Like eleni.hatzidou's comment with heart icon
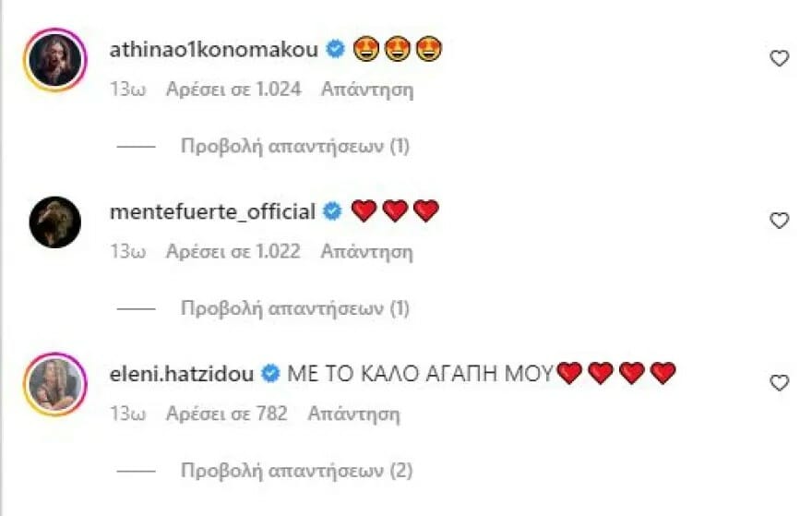Screen dimensions: 812x516 pos(779,382)
